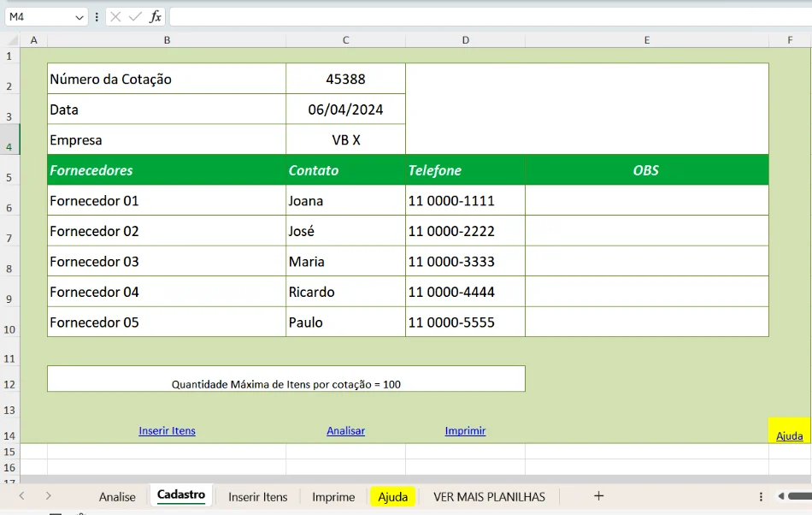Click the Data label cell
Screen dimensions: 812x515
tap(167, 110)
